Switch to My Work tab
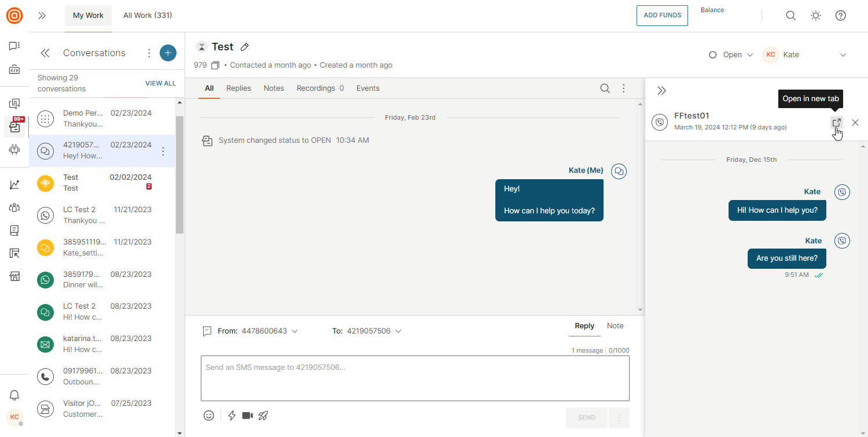This screenshot has height=437, width=868. coord(88,16)
